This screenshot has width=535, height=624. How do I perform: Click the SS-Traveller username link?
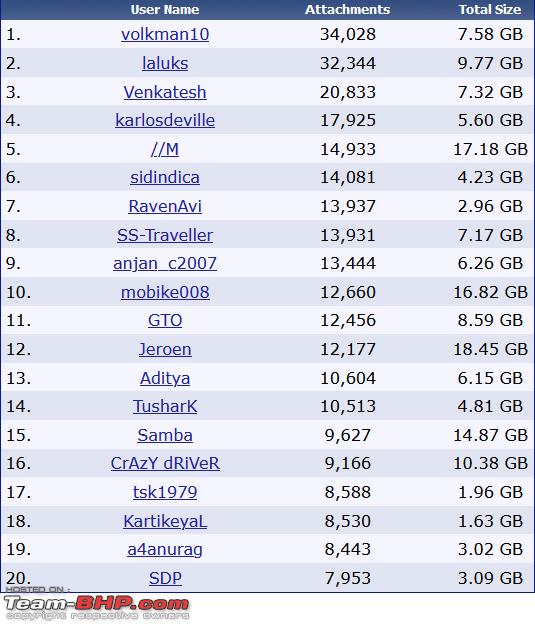point(165,235)
